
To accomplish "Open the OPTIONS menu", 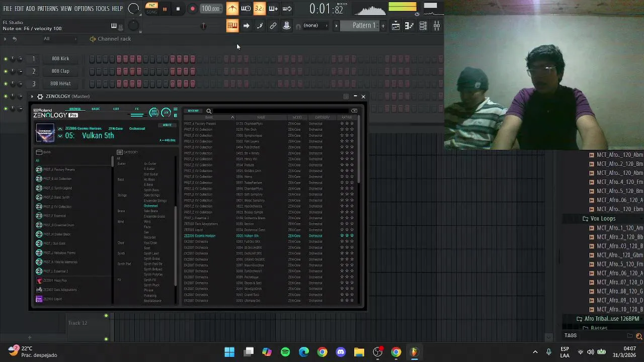I will point(84,9).
